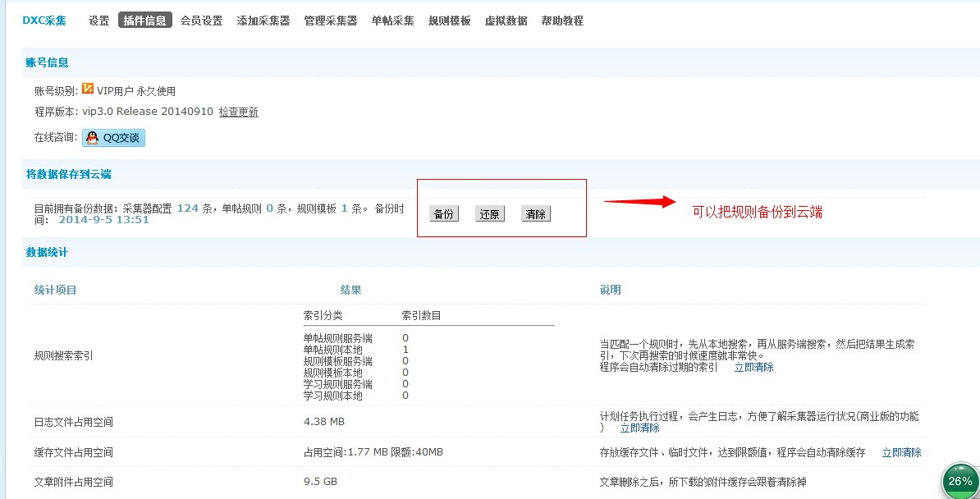Click the 还原 button
The image size is (980, 499).
(x=489, y=214)
